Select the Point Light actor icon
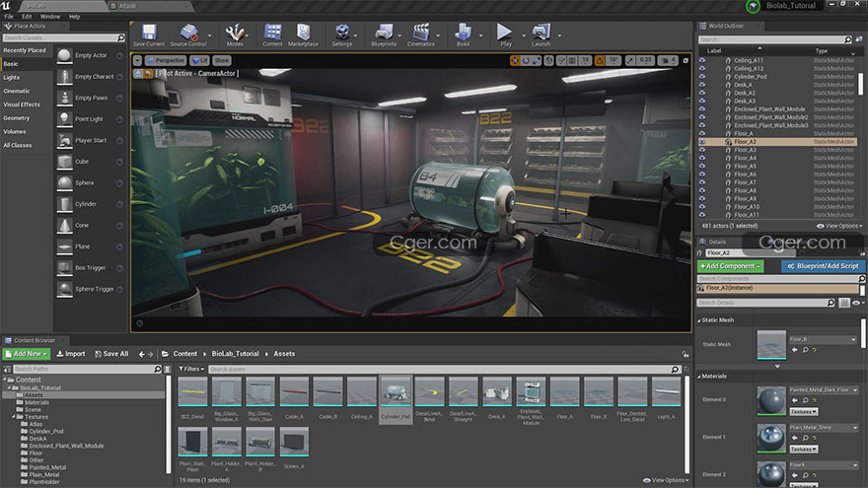868x488 pixels. coord(65,119)
